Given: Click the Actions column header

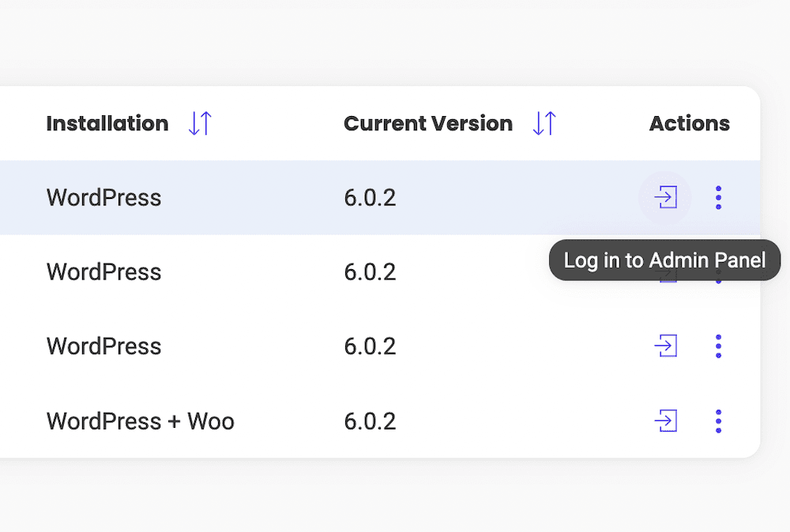Looking at the screenshot, I should 689,123.
